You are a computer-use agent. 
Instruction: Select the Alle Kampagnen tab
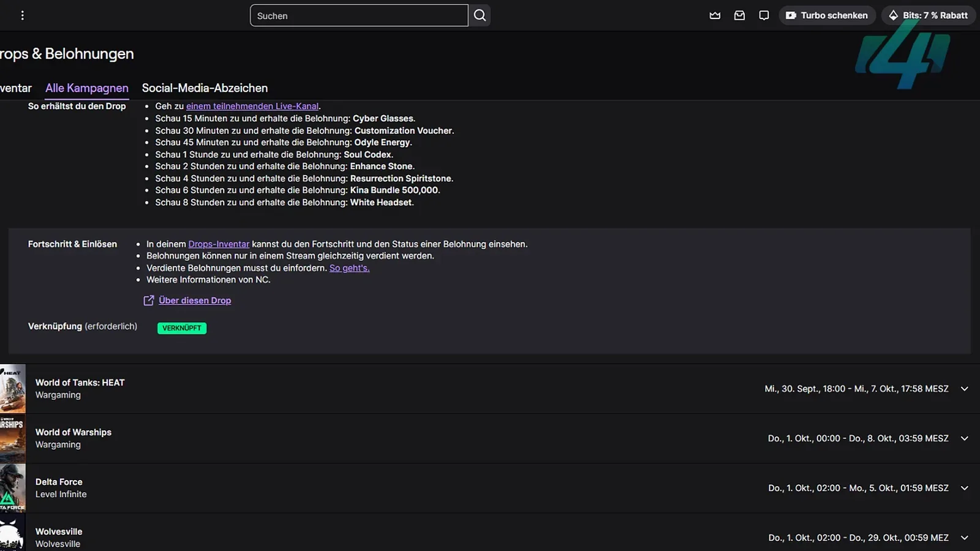point(87,88)
